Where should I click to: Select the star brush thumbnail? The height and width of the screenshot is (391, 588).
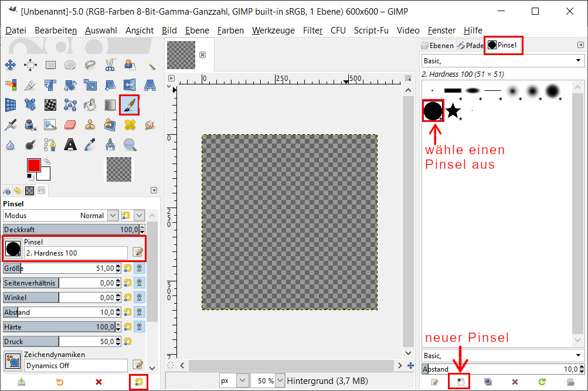[x=453, y=111]
